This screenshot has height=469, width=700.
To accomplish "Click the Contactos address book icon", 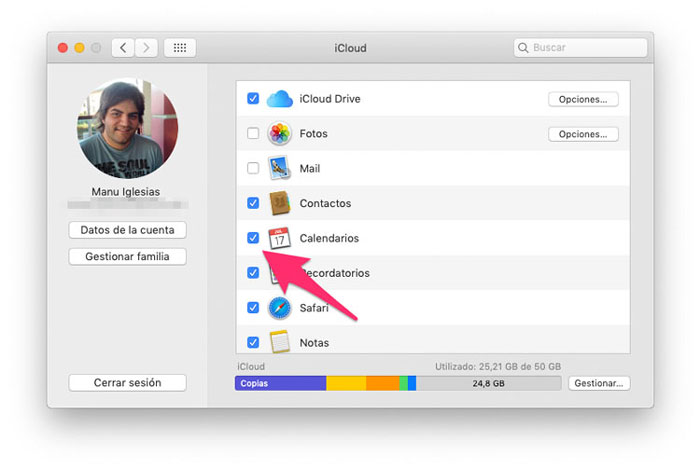I will (x=279, y=203).
